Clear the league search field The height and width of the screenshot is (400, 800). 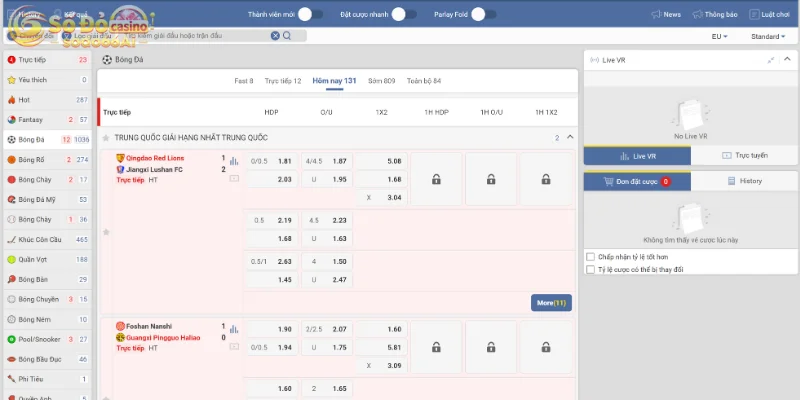(275, 36)
